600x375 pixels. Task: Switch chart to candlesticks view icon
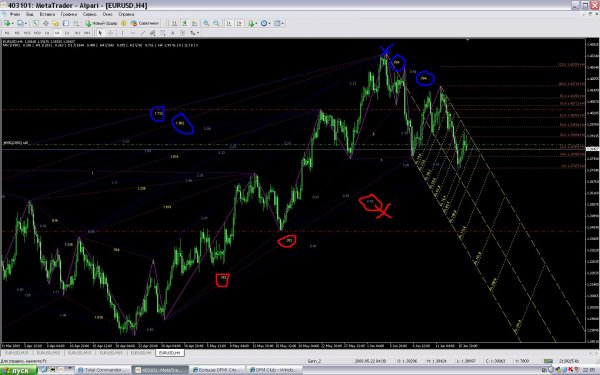pos(184,23)
